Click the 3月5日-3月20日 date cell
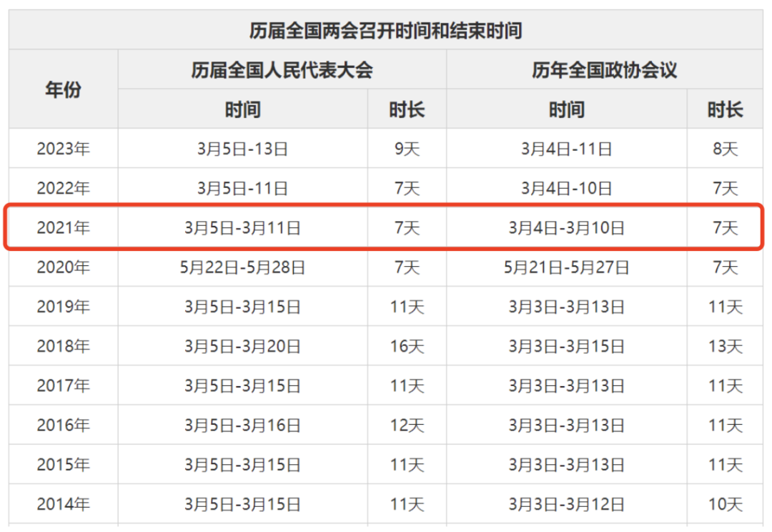 243,346
